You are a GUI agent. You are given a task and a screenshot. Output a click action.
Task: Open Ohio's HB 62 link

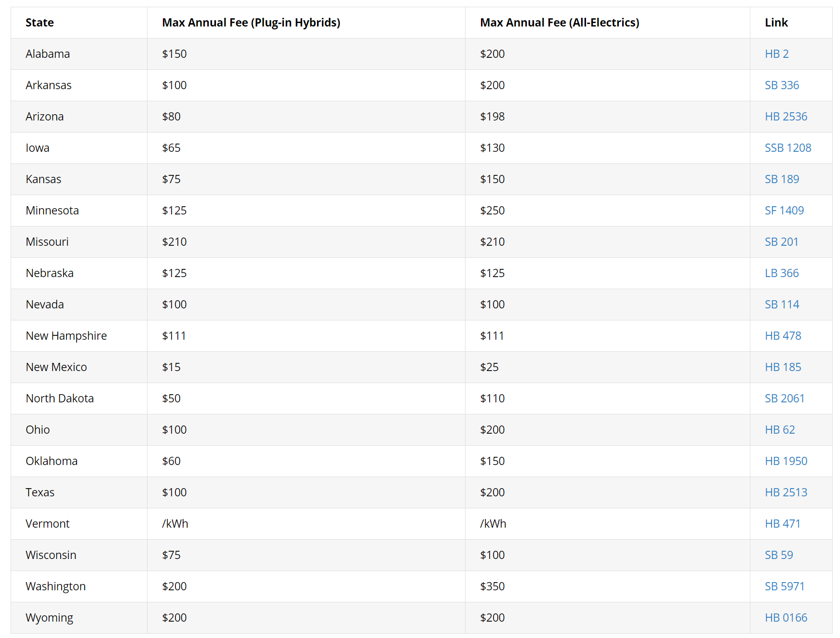click(780, 430)
